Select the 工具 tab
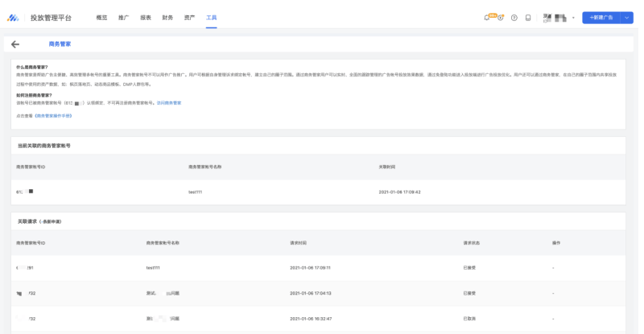This screenshot has height=334, width=644. (212, 18)
